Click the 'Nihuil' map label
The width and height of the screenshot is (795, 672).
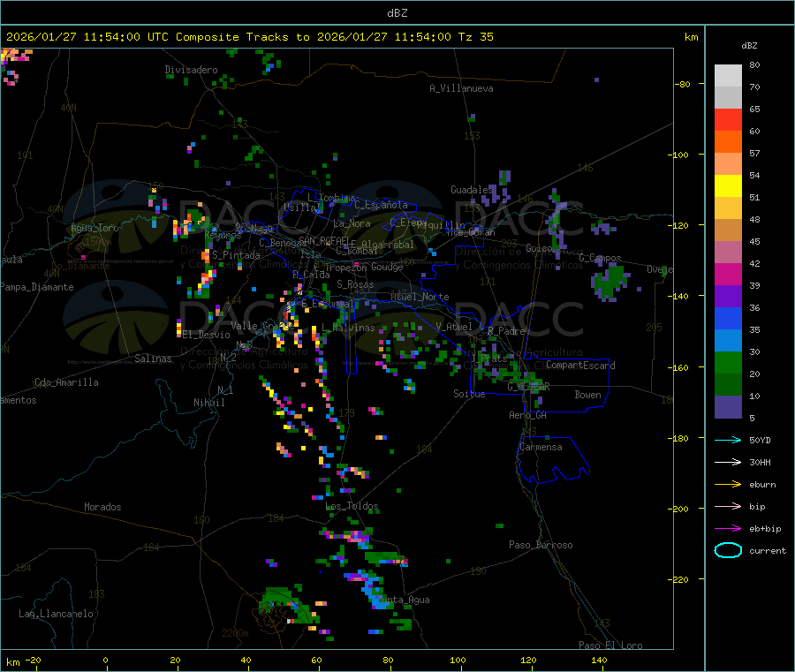pyautogui.click(x=208, y=403)
